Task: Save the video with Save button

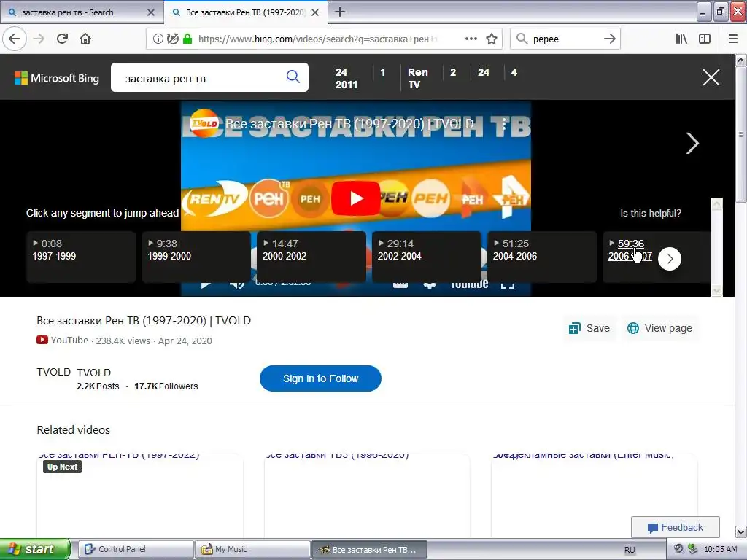Action: click(x=589, y=328)
